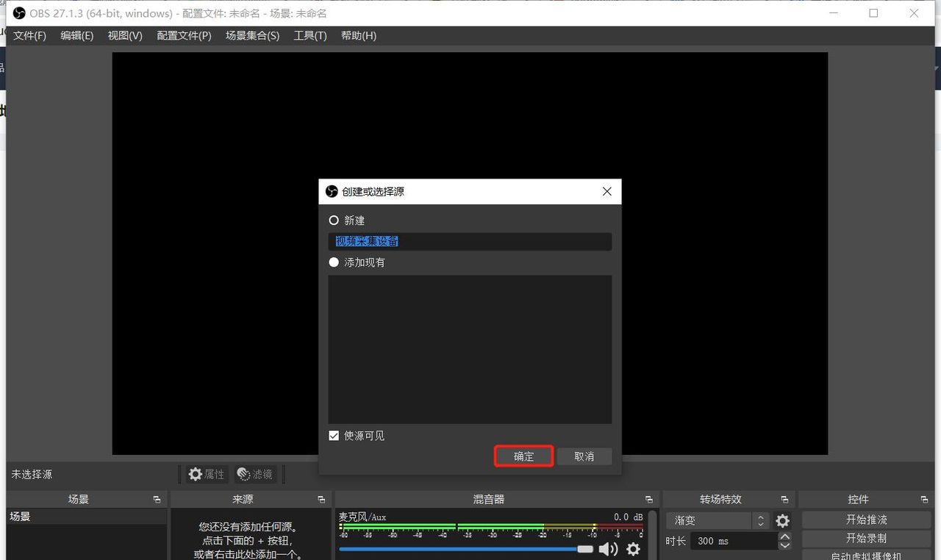Cancel the dialog with 取消
The width and height of the screenshot is (941, 560).
pos(584,456)
